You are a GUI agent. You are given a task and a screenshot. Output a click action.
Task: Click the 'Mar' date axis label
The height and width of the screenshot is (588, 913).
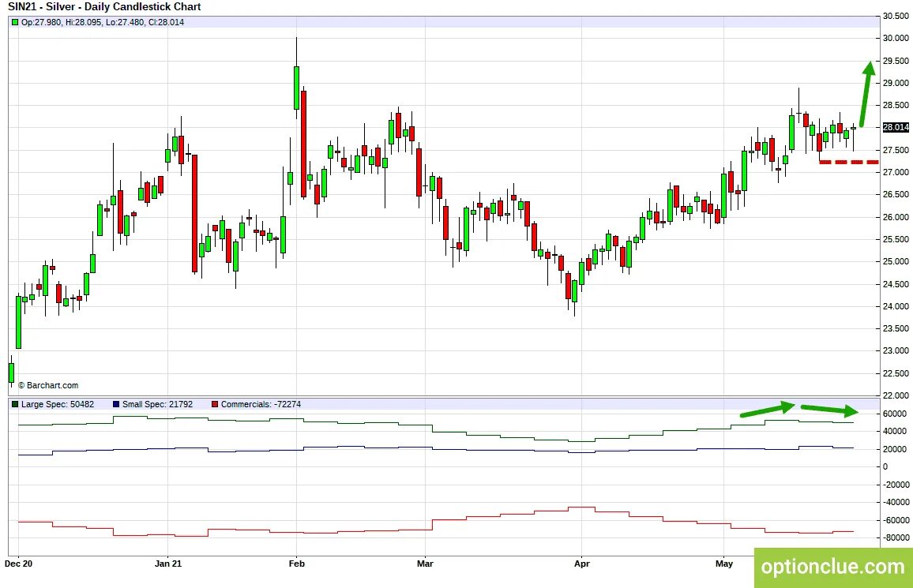(425, 564)
